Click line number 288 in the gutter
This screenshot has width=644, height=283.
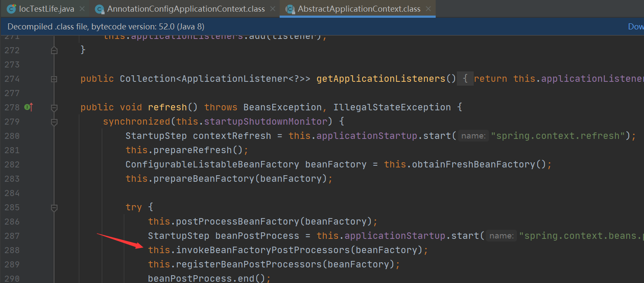pos(13,250)
